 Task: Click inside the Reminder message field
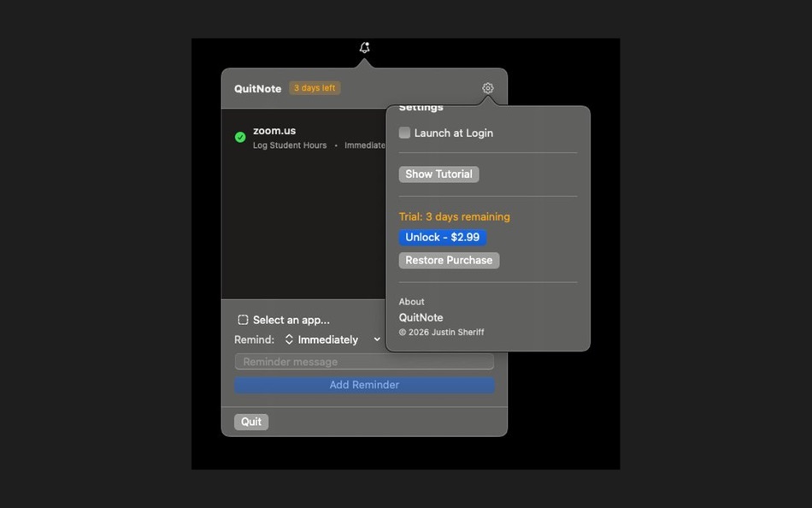point(364,361)
